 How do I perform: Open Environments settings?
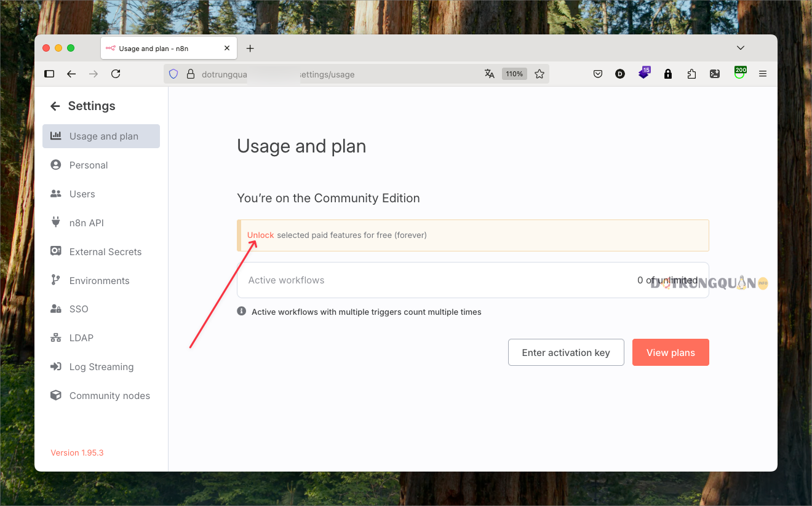[x=101, y=280]
